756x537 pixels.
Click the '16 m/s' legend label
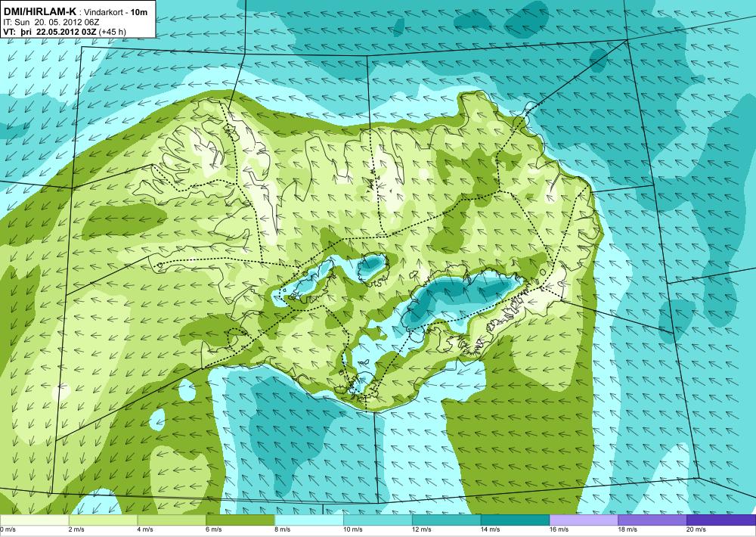559,529
